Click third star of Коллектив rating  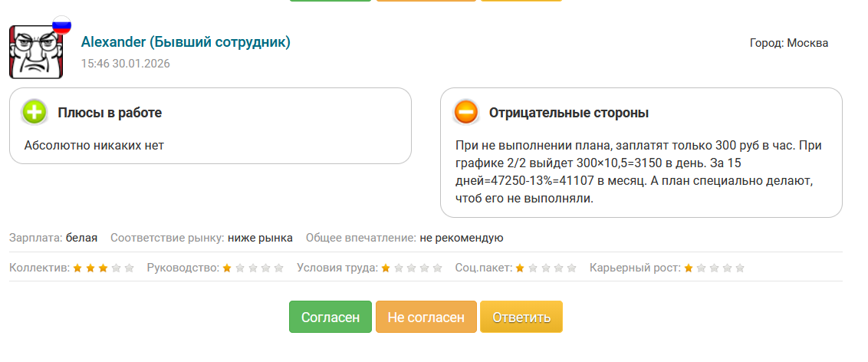click(x=103, y=268)
